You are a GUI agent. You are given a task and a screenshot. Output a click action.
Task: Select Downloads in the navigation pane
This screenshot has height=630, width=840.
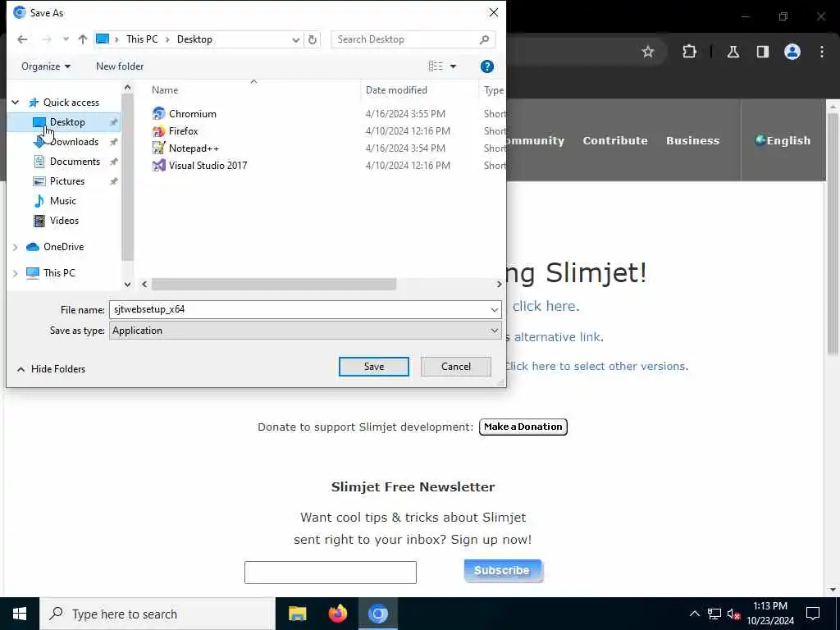click(73, 142)
